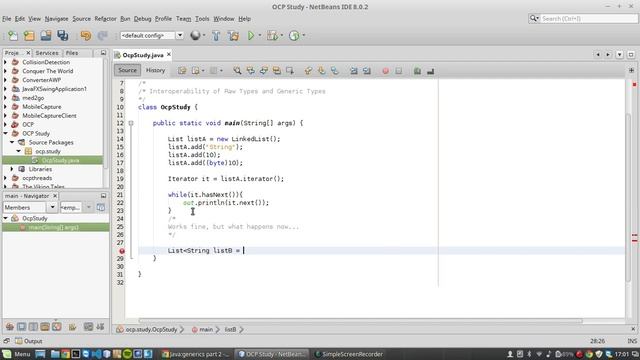
Task: Open the File menu
Action: point(7,19)
